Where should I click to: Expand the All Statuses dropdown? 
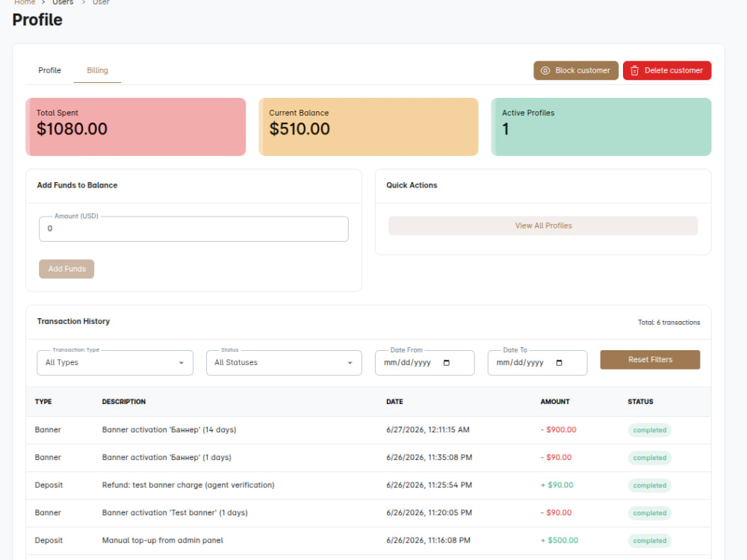[x=284, y=363]
